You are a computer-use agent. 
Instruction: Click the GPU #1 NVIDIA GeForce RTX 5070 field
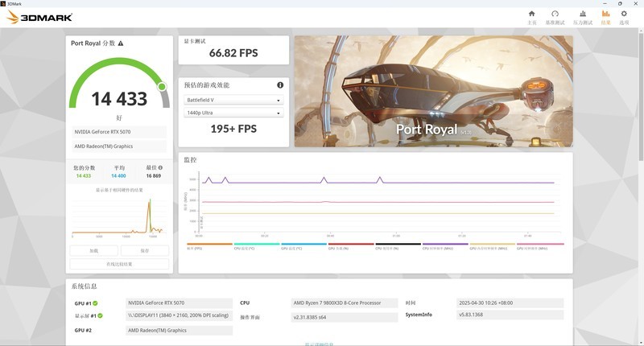coord(179,303)
